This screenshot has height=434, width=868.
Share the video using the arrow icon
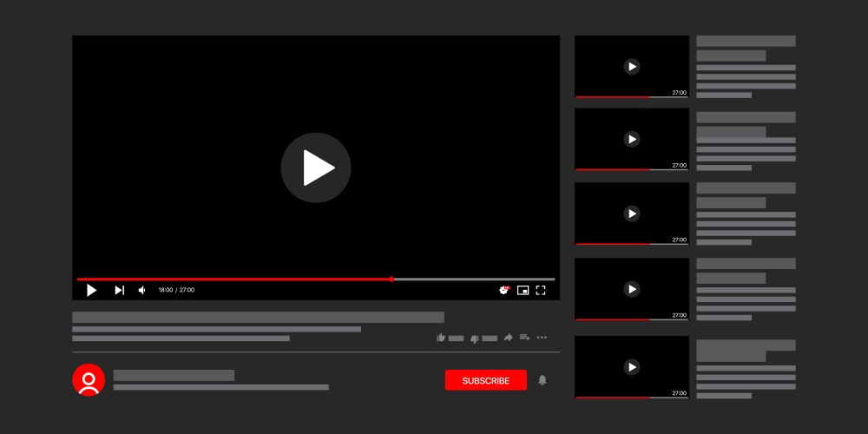[x=508, y=337]
